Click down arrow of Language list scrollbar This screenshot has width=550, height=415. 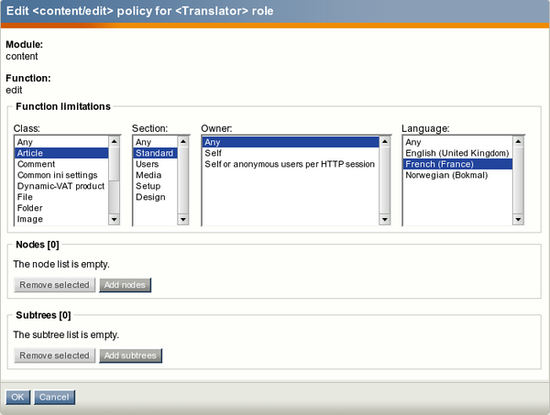point(518,220)
